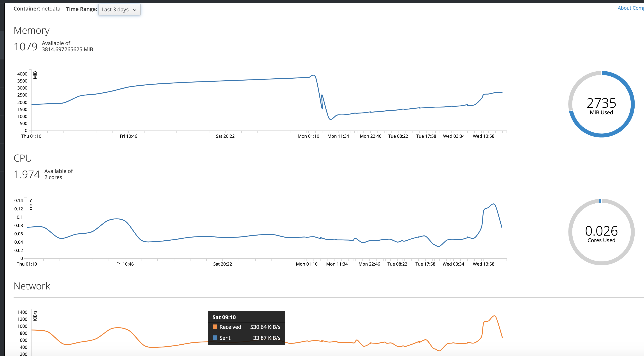Image resolution: width=644 pixels, height=356 pixels.
Task: Click the Wed 13:58 axis label on memory chart
Action: 484,136
